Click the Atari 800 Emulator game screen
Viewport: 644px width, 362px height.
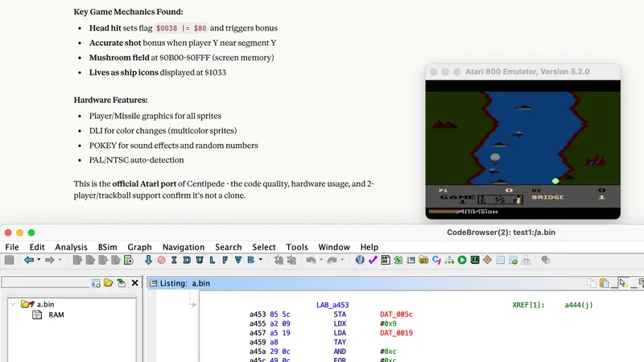(522, 150)
